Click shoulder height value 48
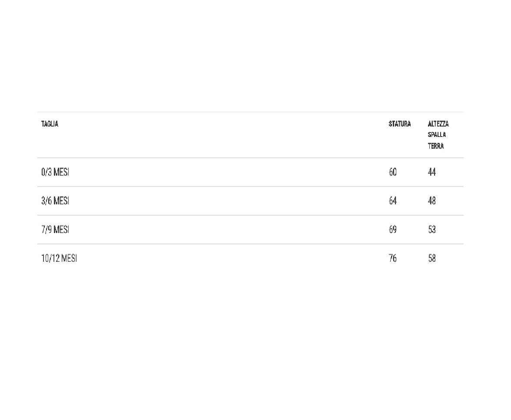This screenshot has height=420, width=511. 431,201
